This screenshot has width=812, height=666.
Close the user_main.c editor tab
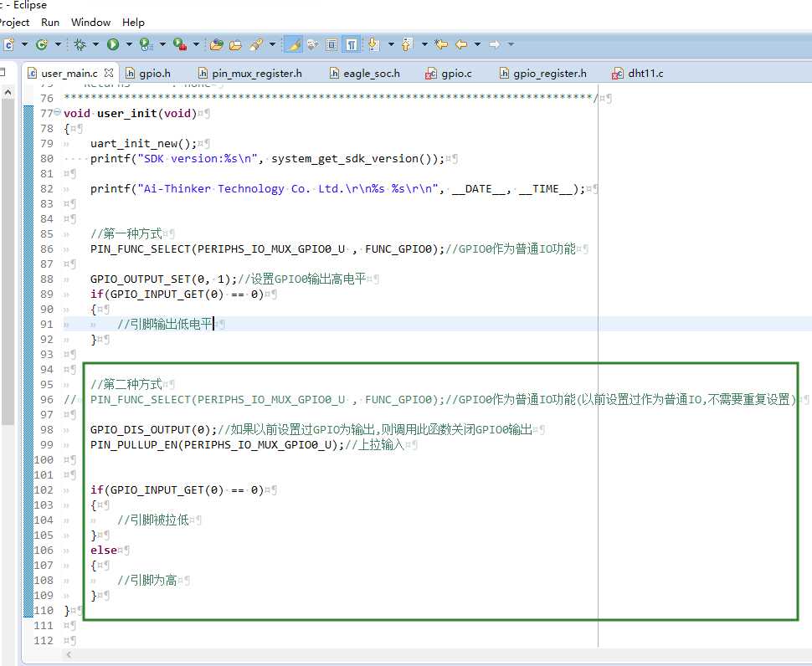(x=108, y=73)
